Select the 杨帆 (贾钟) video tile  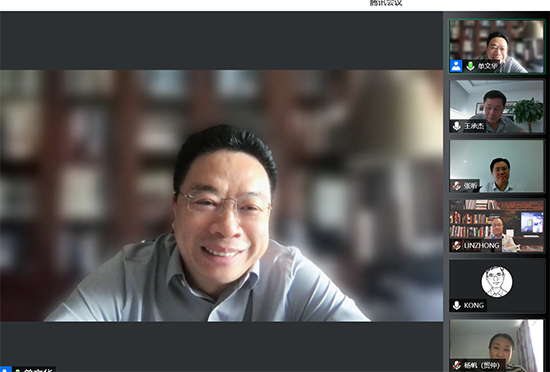click(496, 345)
